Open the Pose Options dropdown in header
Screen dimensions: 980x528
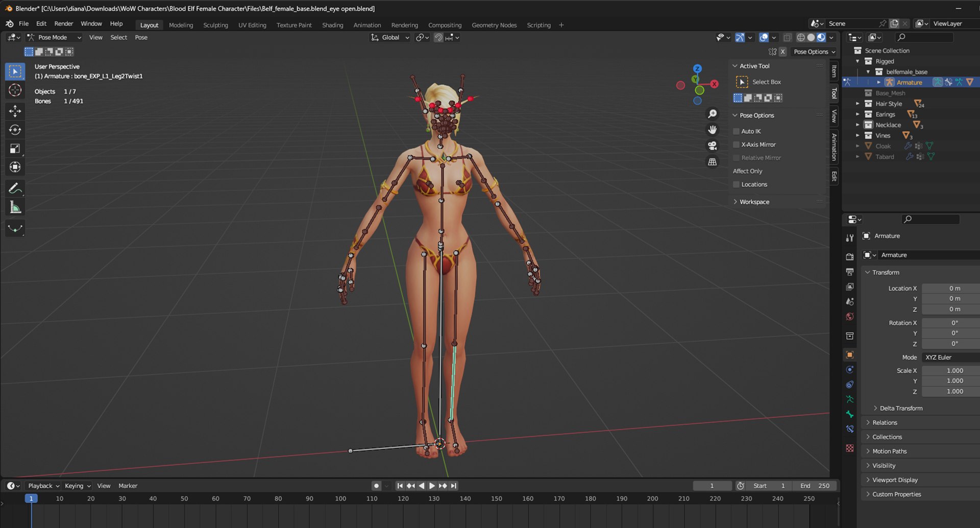tap(814, 52)
